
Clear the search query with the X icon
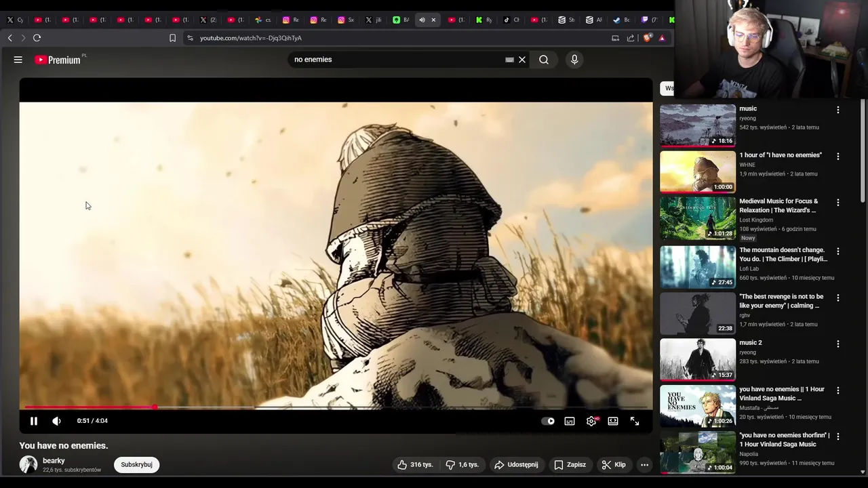click(x=522, y=60)
